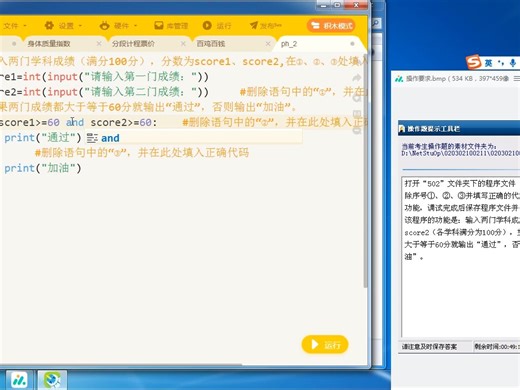Expand the 设置 dropdown arrow
Viewport: 520px width, 390px height.
80,26
